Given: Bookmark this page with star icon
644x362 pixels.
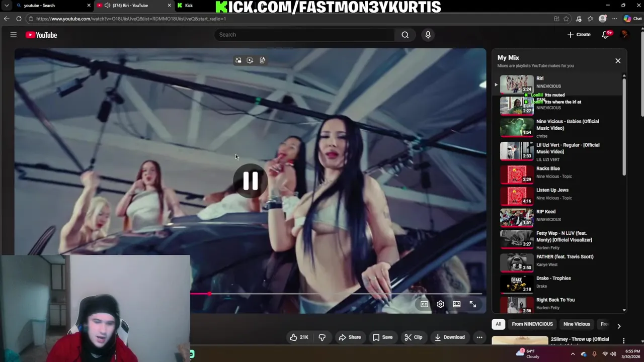Looking at the screenshot, I should 567,19.
